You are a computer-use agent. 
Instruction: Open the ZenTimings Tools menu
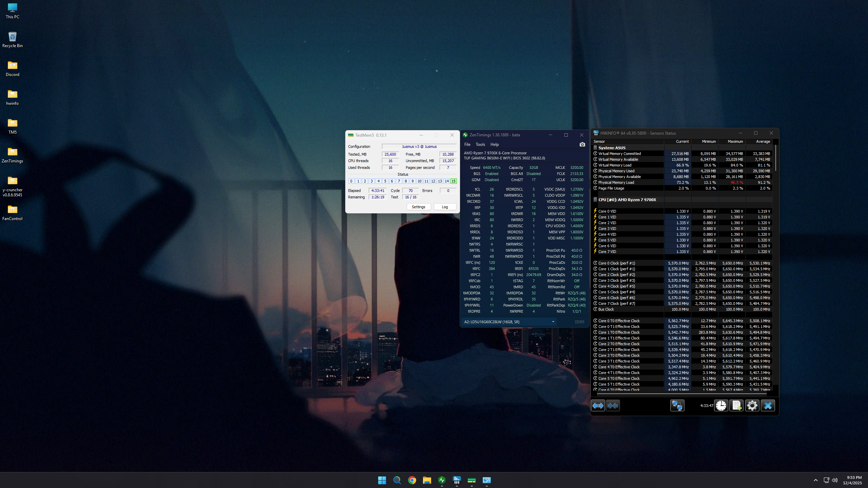pos(480,144)
